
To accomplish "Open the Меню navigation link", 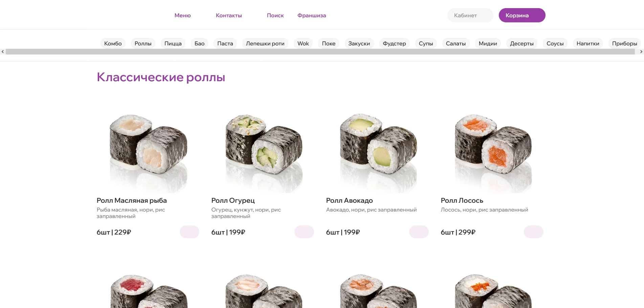I will [183, 15].
